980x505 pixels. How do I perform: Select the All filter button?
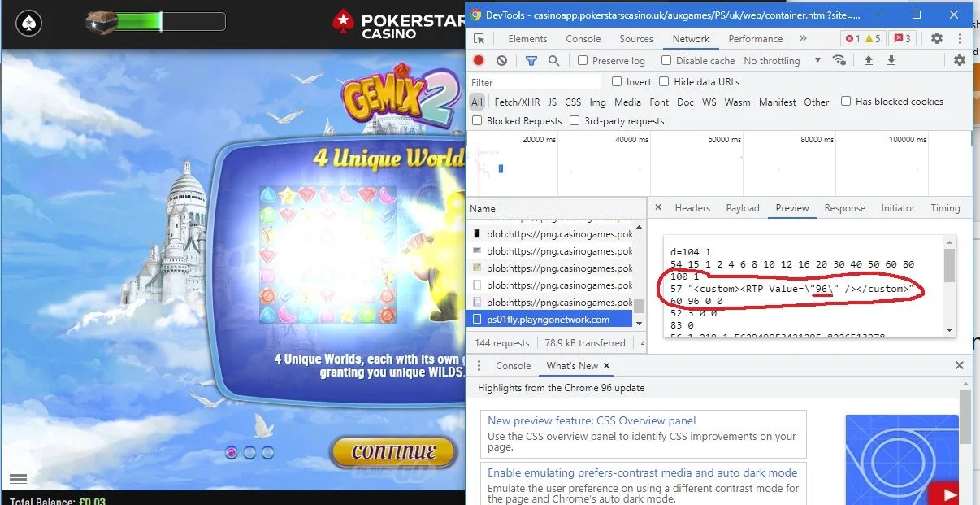coord(477,102)
